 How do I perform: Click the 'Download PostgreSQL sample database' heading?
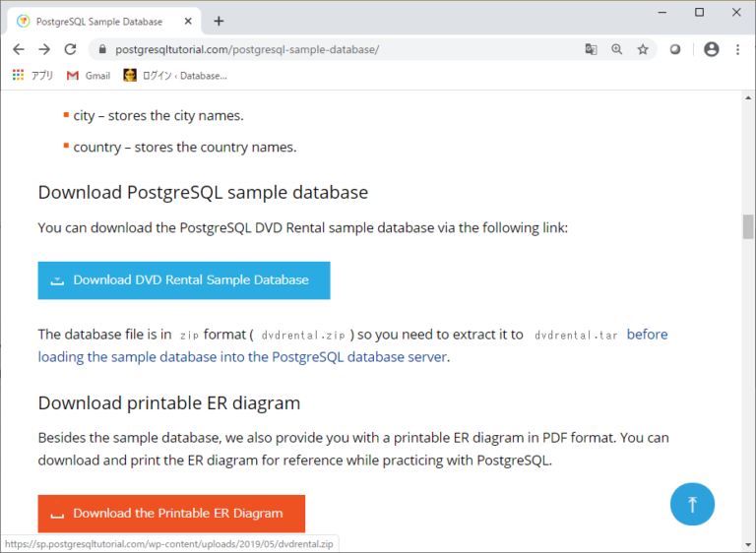pyautogui.click(x=203, y=192)
